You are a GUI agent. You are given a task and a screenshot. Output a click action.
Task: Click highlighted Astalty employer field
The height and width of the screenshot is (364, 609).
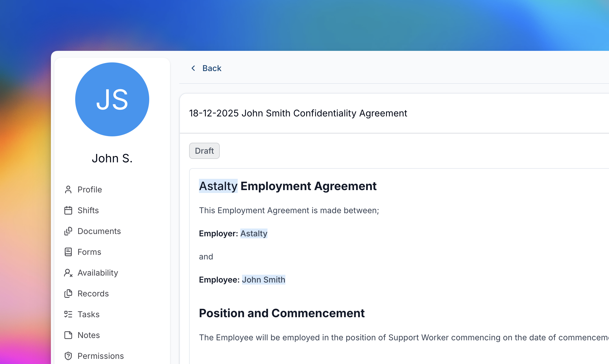[254, 233]
